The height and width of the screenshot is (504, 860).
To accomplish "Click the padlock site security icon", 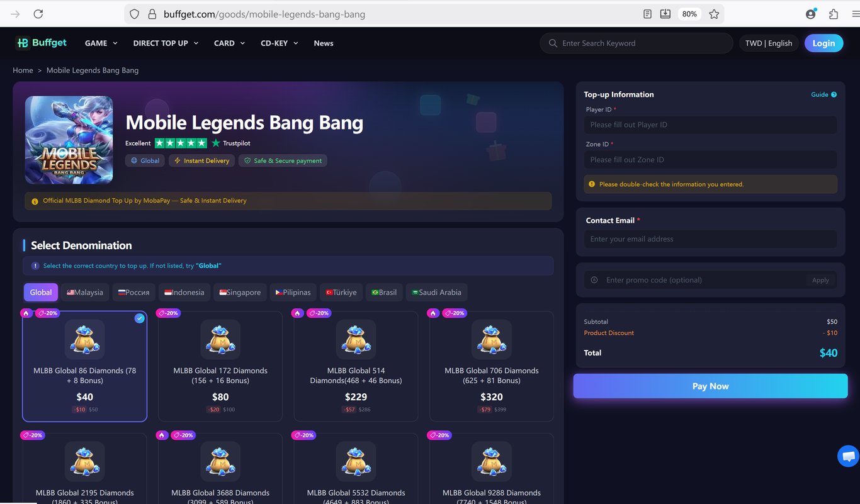I will coord(151,14).
